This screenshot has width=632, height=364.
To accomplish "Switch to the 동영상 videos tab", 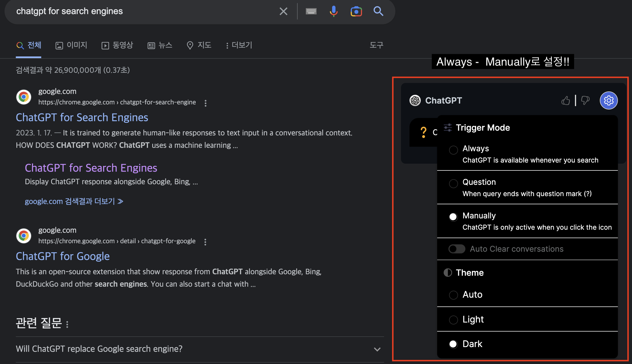I will pos(117,45).
